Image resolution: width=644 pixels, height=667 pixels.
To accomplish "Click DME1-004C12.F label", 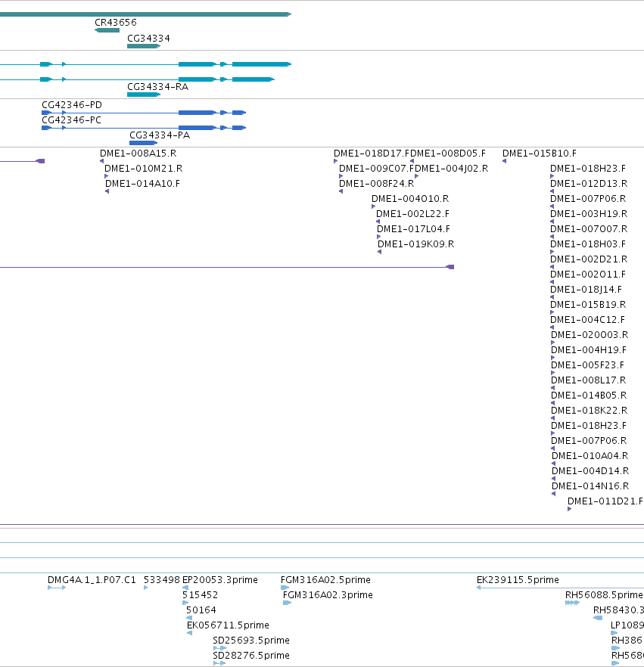I will point(588,319).
